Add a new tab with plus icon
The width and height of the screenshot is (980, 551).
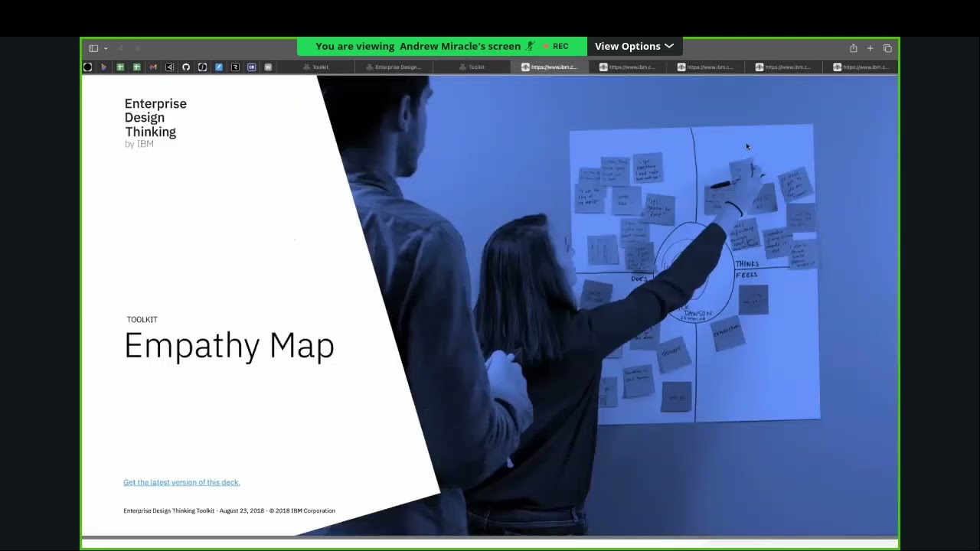coord(870,48)
